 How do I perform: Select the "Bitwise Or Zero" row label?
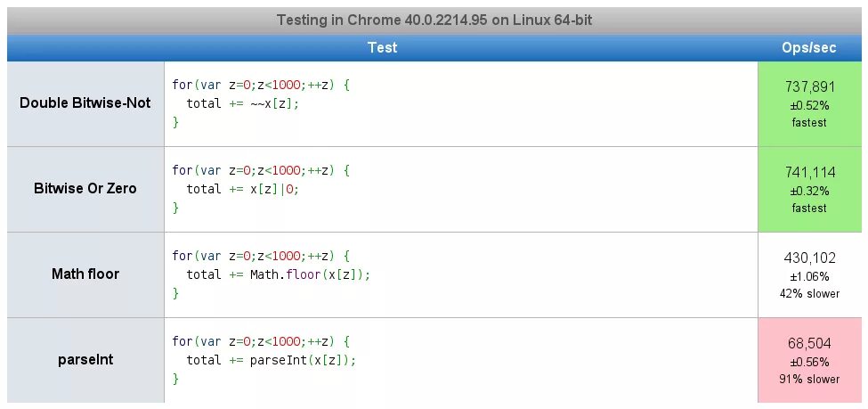[x=85, y=189]
